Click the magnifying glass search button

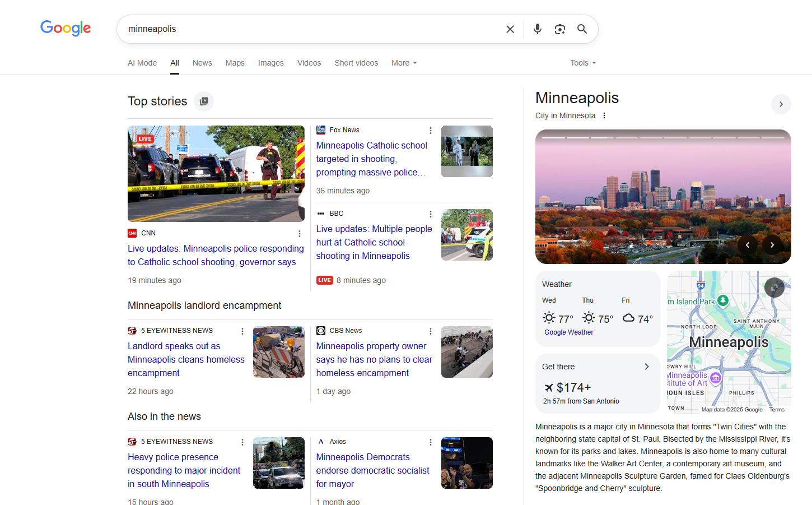pos(582,29)
